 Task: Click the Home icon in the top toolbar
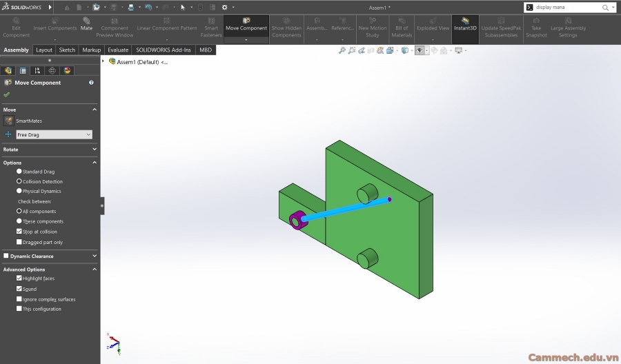pyautogui.click(x=67, y=8)
